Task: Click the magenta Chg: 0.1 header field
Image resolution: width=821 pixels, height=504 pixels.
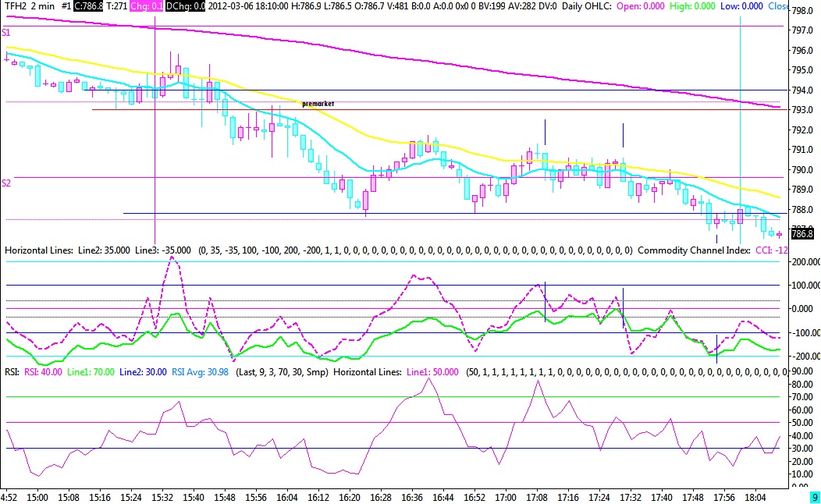Action: pyautogui.click(x=147, y=6)
